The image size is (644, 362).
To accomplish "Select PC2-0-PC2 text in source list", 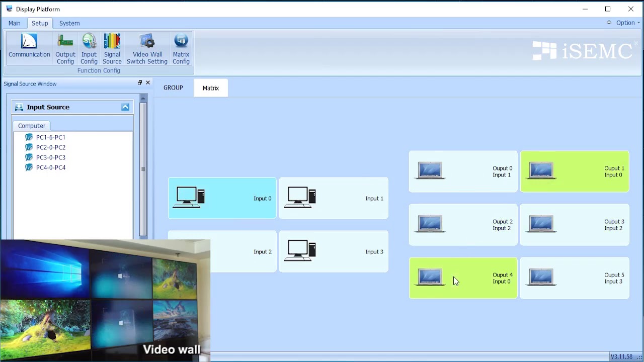I will click(x=50, y=147).
